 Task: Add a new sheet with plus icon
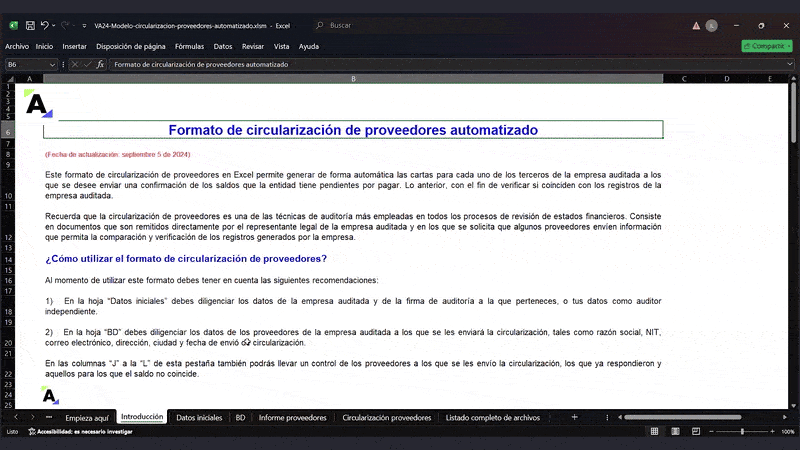pos(574,417)
